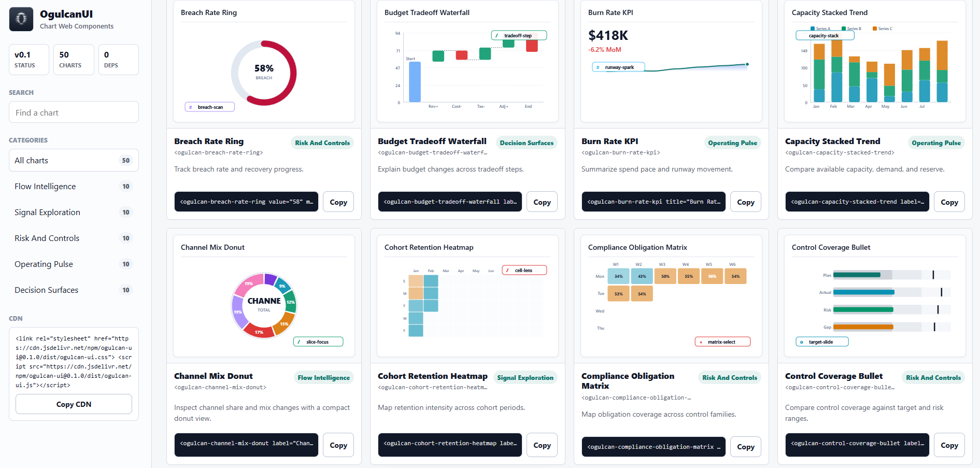Click the Channel Mix Donut chart ring

264,306
